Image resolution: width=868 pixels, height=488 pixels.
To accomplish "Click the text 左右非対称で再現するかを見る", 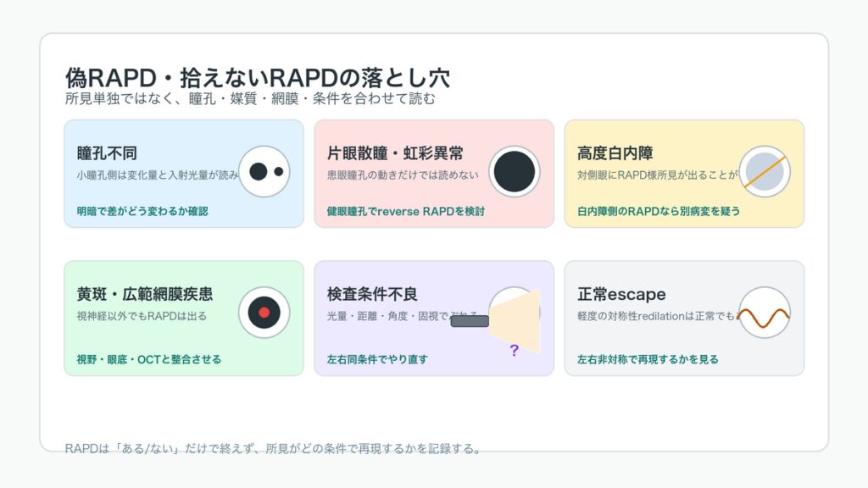I will 648,359.
